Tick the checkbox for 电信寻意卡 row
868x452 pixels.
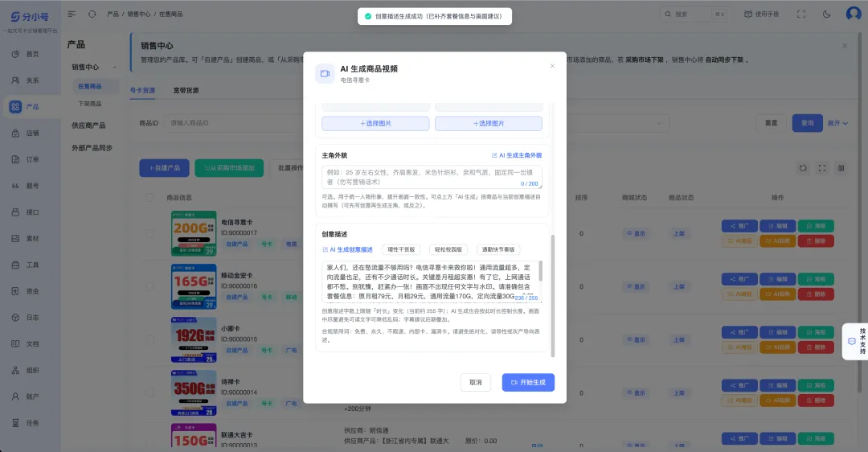coord(149,233)
